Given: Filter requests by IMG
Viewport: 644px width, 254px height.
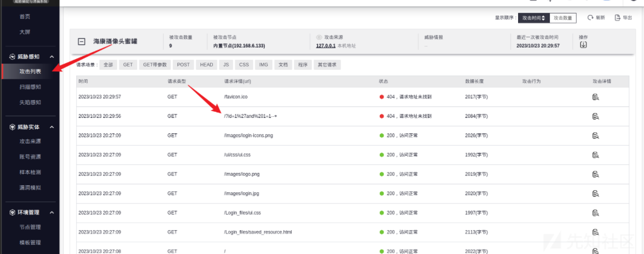Looking at the screenshot, I should click(263, 65).
